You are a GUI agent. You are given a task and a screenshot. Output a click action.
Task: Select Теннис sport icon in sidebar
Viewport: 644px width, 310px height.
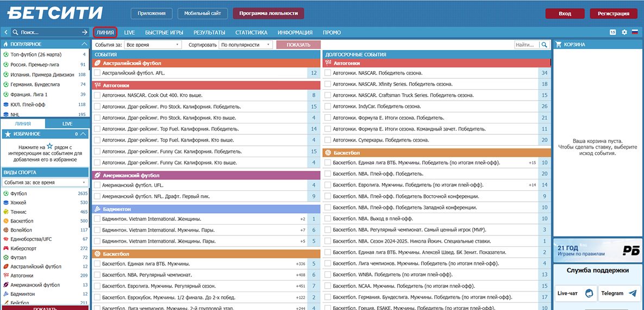(x=5, y=212)
